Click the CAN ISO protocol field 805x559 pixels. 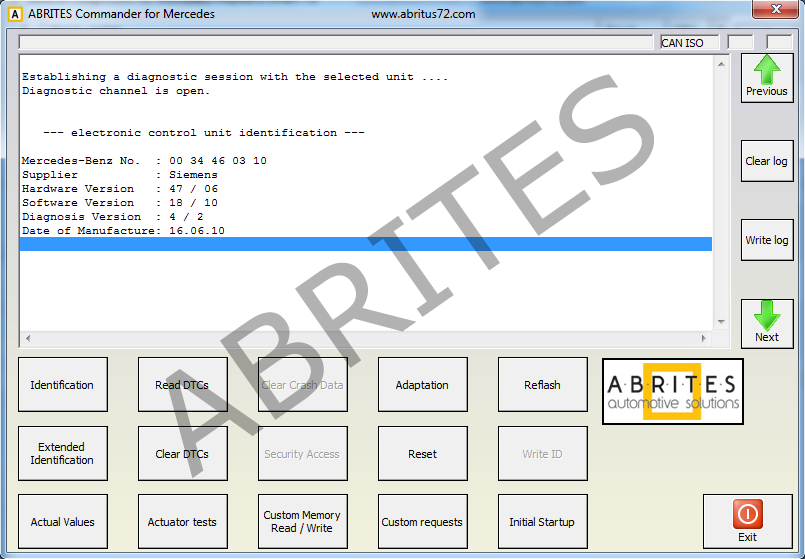pyautogui.click(x=690, y=43)
